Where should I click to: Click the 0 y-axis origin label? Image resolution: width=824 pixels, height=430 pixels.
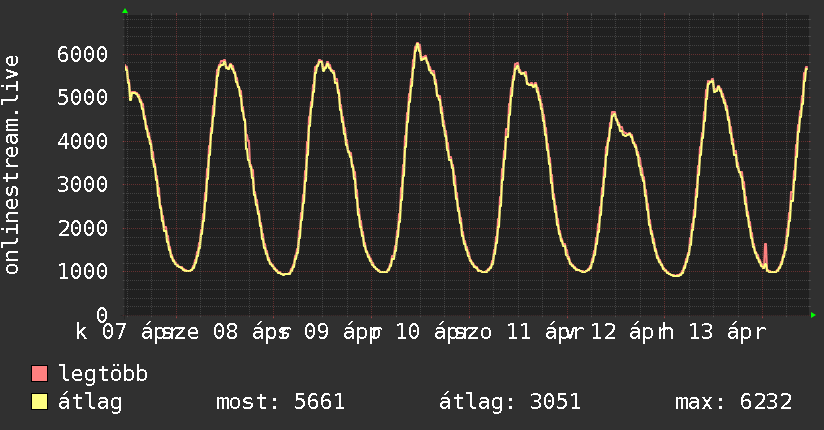pyautogui.click(x=101, y=315)
